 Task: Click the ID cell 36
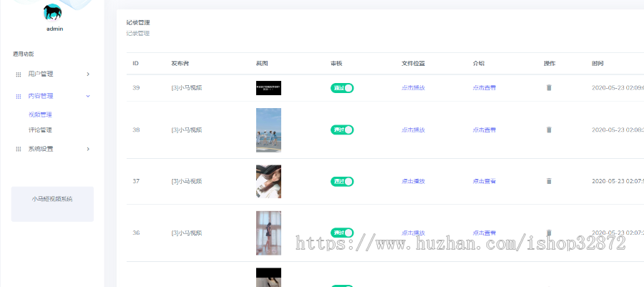[136, 233]
